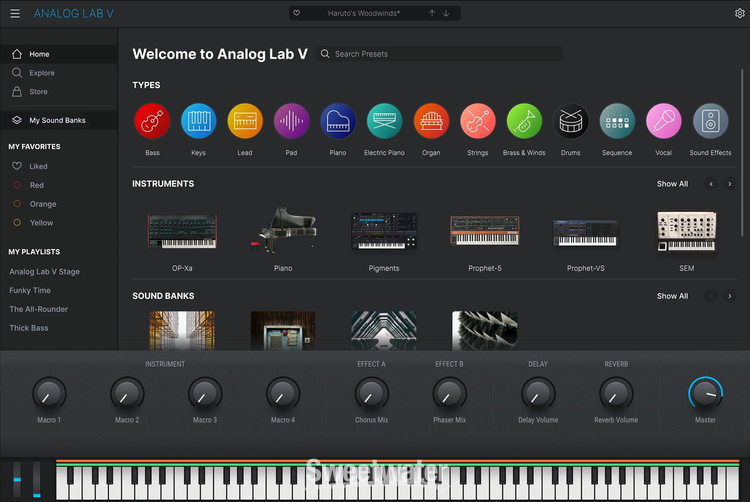The image size is (750, 502).
Task: Click the Phaser Mix knob
Action: pyautogui.click(x=449, y=394)
